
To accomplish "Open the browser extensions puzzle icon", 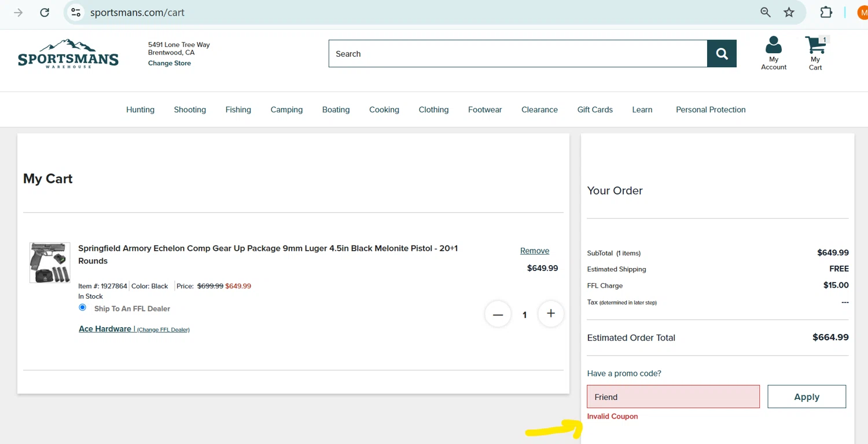I will coord(826,12).
